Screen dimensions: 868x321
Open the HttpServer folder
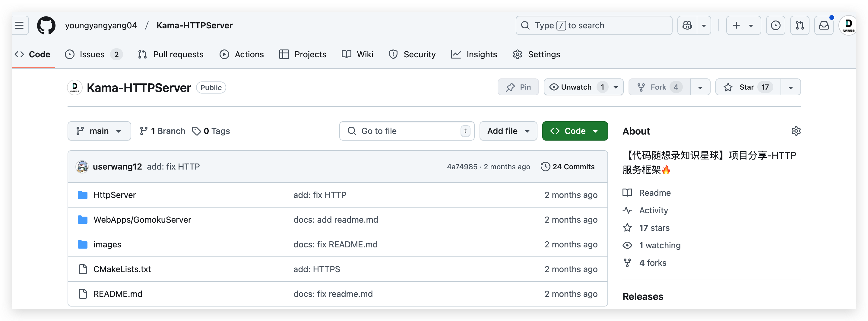coord(115,195)
